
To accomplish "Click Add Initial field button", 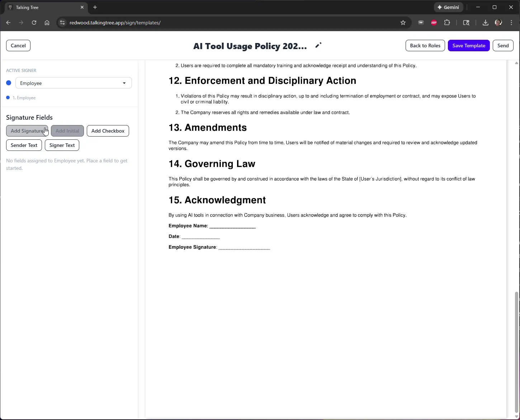I will pos(67,131).
